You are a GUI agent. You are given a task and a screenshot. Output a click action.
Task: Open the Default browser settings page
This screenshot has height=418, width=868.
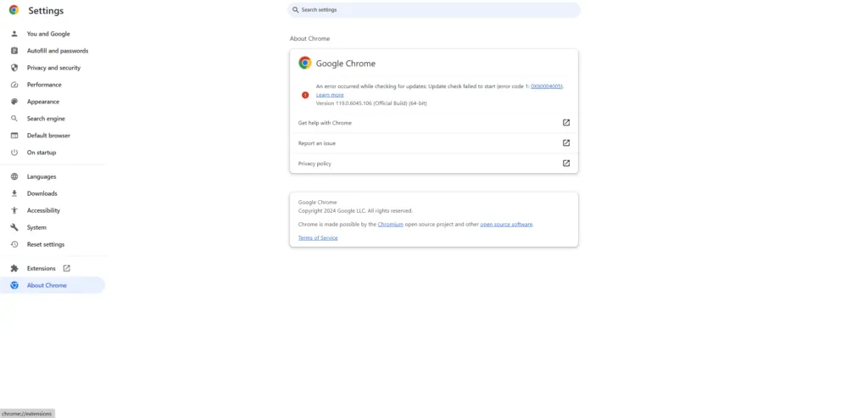pos(48,136)
